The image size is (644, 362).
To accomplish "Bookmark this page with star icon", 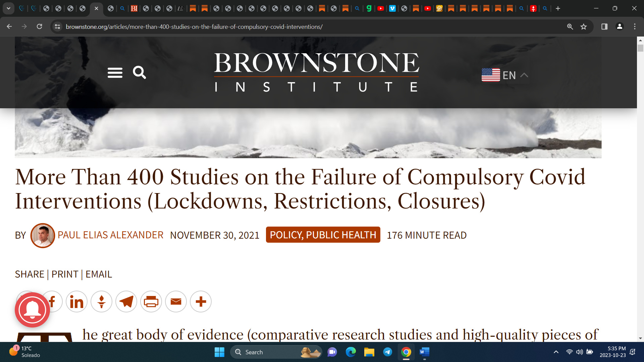I will [x=584, y=26].
